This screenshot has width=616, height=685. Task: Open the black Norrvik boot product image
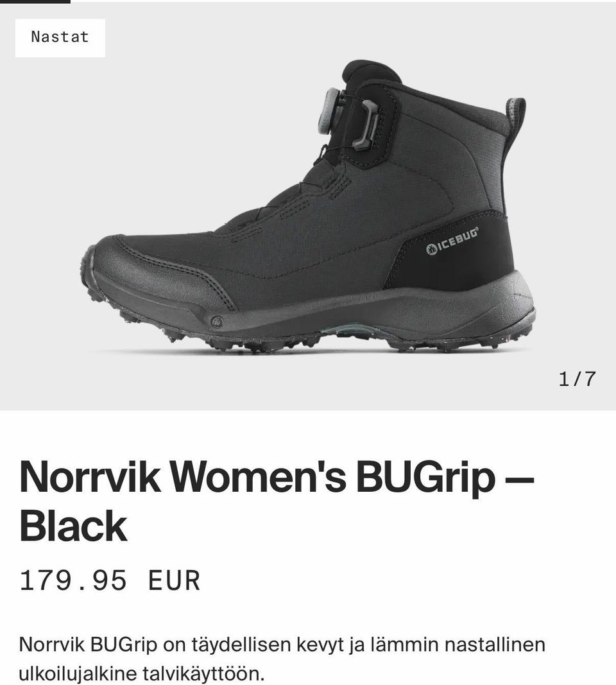pyautogui.click(x=308, y=206)
